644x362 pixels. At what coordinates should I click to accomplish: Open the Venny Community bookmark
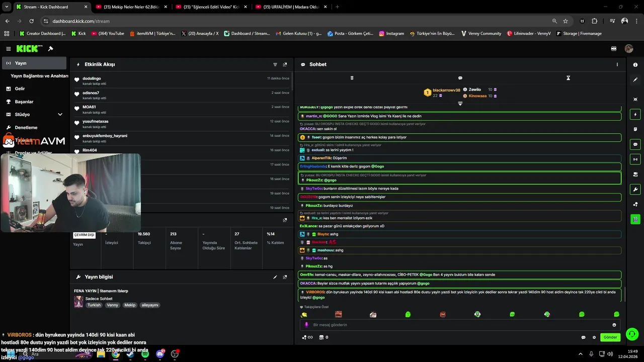point(481,34)
